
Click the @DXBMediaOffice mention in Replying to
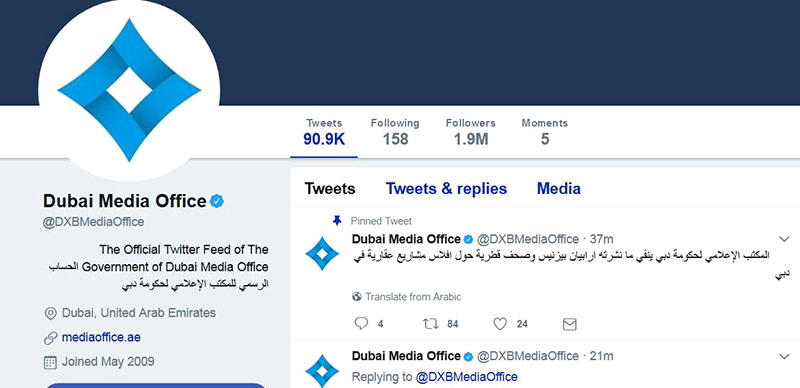tap(466, 377)
